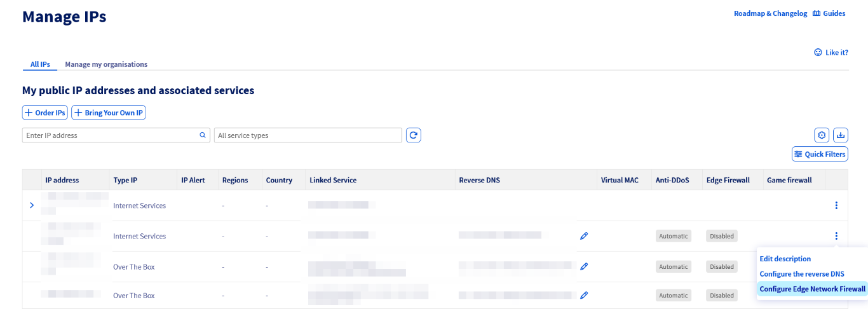868x309 pixels.
Task: Click search magnifier in IP address field
Action: coord(203,135)
